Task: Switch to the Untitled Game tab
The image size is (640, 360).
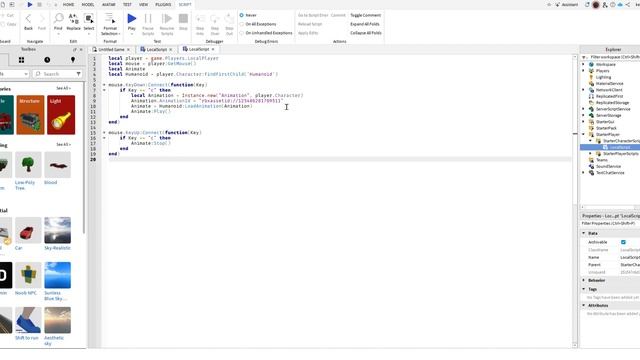Action: coord(111,49)
